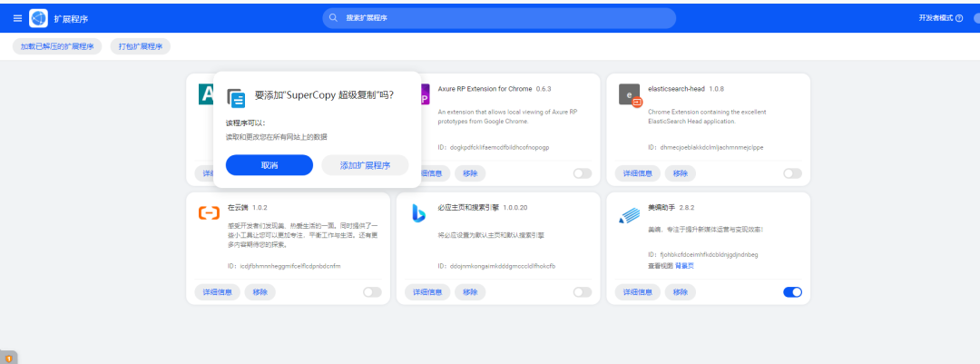Click the Bing icon for 必应主页和搜索引擎
The width and height of the screenshot is (980, 364).
coord(418,213)
